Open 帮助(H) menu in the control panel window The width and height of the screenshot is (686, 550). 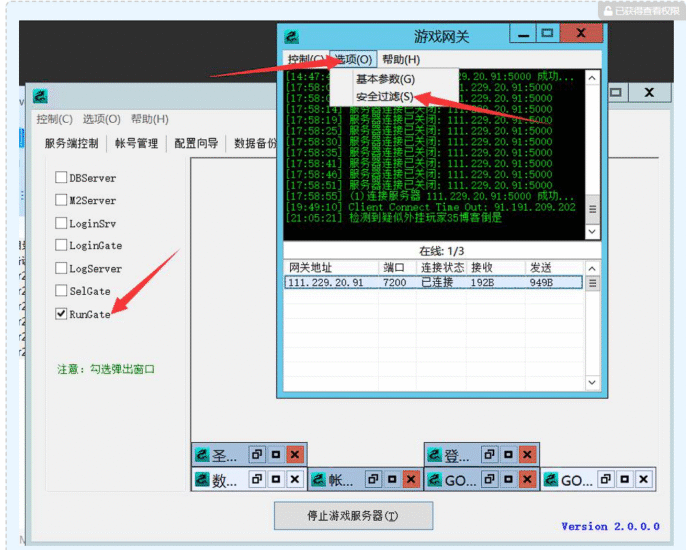(150, 119)
